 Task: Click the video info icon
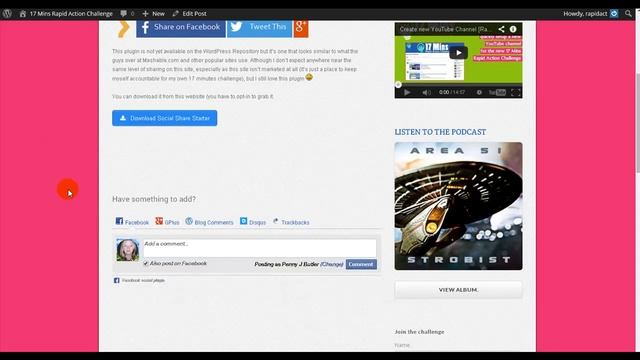click(x=513, y=29)
